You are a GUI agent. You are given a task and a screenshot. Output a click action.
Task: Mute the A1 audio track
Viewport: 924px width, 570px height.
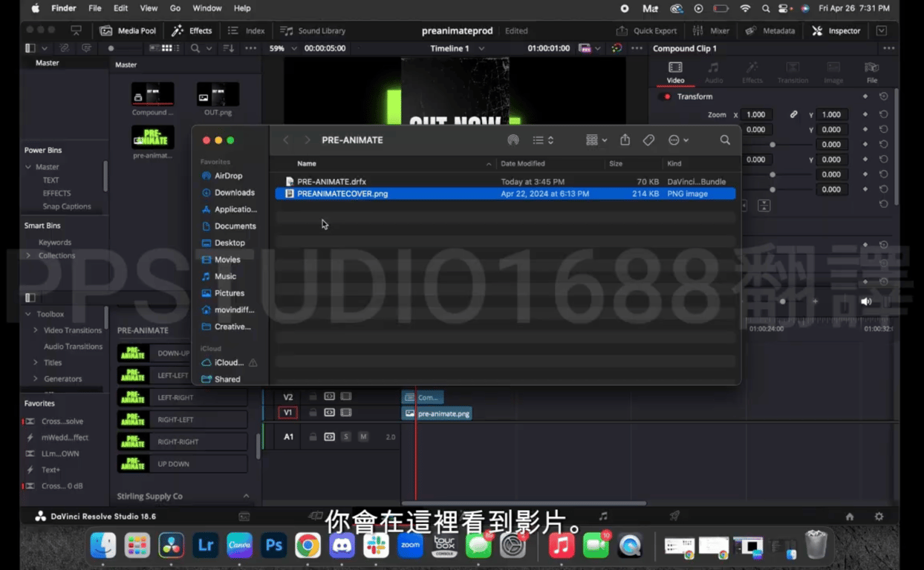click(x=363, y=437)
